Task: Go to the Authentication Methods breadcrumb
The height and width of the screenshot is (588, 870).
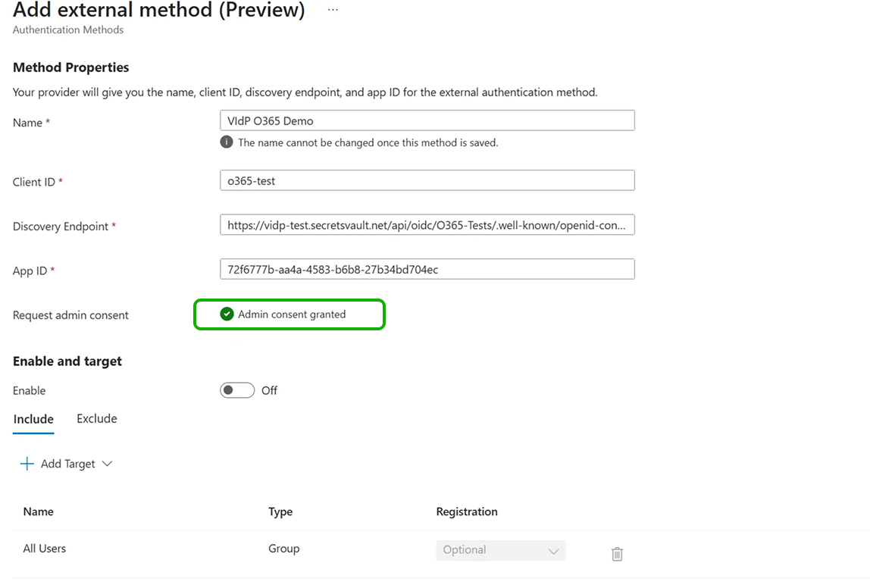Action: pyautogui.click(x=68, y=30)
